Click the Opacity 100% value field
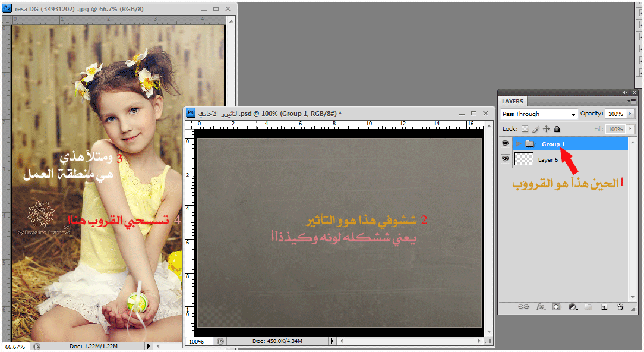 615,114
